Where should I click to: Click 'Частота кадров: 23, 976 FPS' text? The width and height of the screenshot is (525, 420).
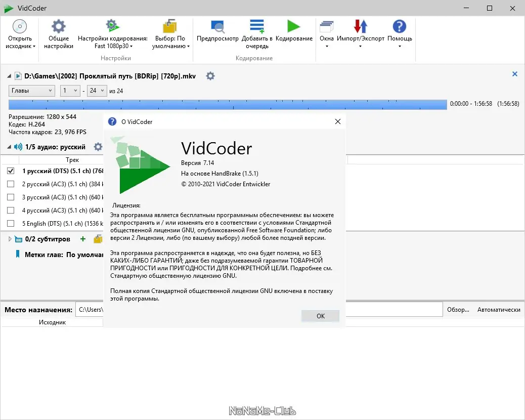pos(48,132)
